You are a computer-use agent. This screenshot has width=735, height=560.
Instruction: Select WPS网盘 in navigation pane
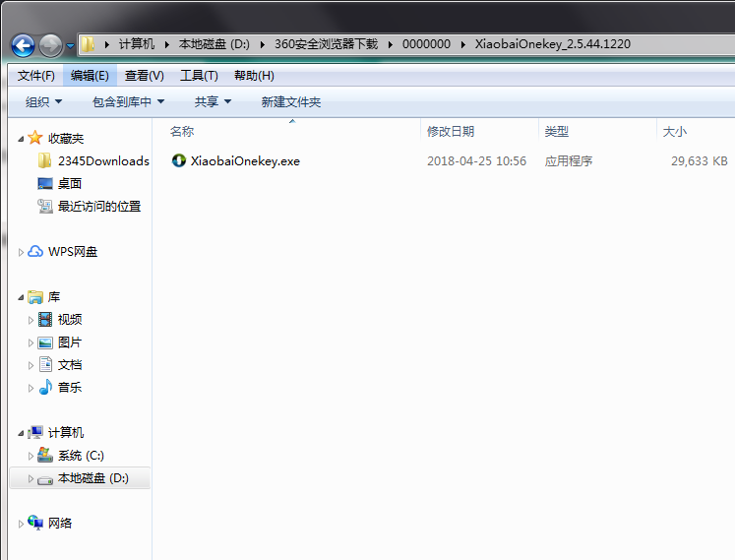73,252
